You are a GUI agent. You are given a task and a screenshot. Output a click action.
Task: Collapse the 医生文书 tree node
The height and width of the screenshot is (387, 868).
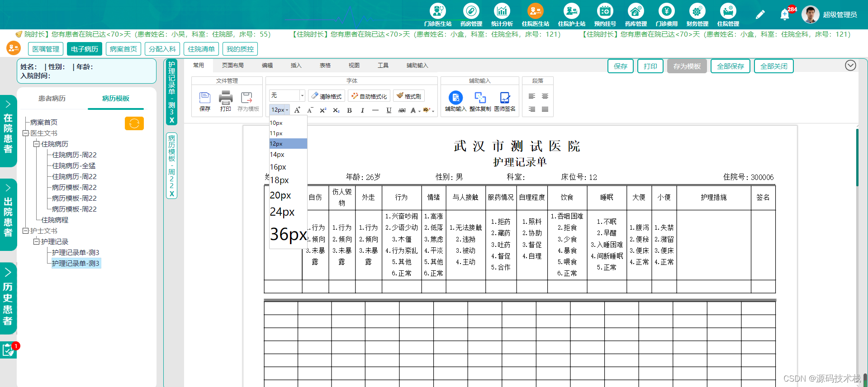coord(26,133)
